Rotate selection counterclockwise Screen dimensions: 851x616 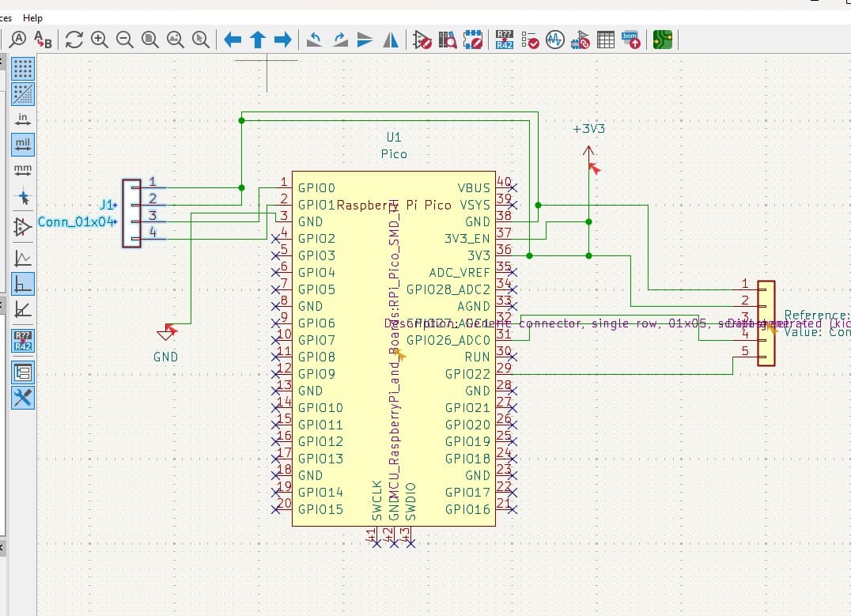314,40
